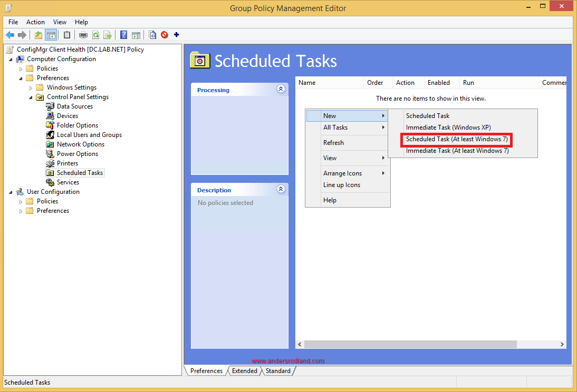Collapse the Control Panel Settings tree branch

[31, 97]
